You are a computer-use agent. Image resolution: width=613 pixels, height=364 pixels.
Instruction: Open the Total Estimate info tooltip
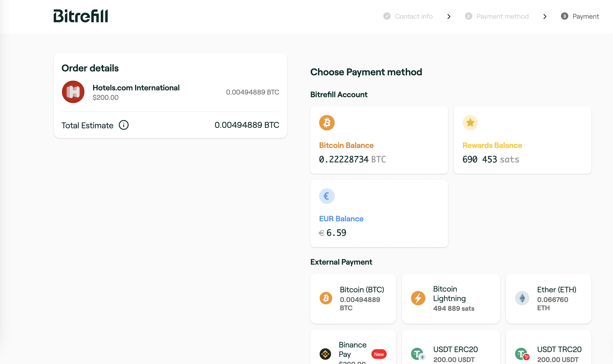point(124,125)
